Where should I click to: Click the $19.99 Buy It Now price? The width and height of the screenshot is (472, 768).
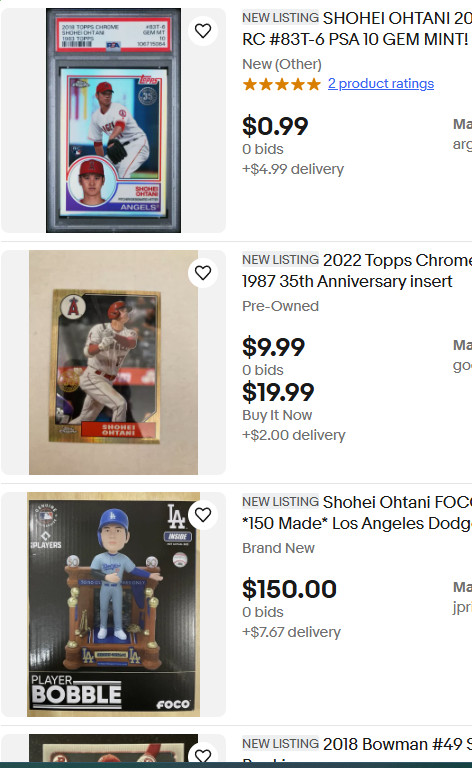[278, 392]
